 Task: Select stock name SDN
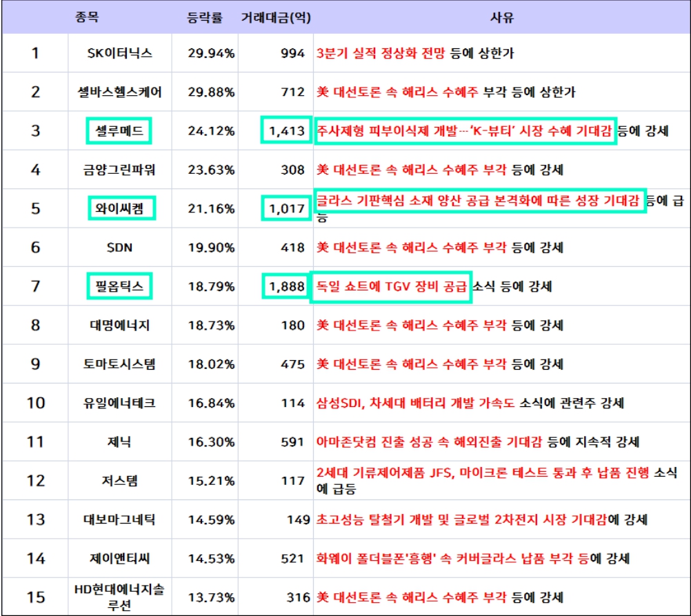(120, 248)
